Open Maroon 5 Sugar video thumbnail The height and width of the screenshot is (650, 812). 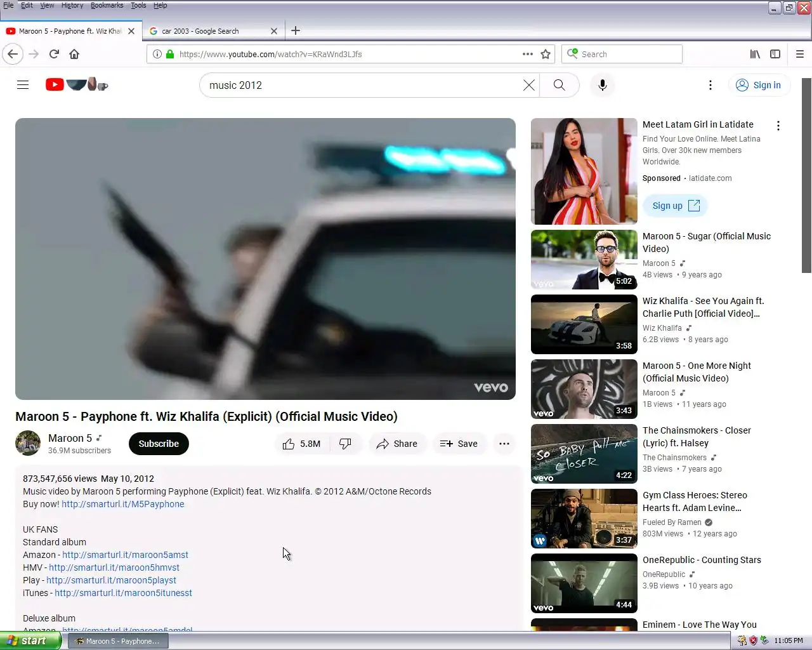[x=584, y=260]
